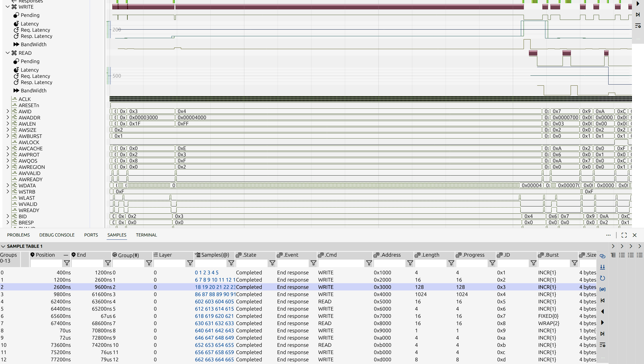Click the filter icon for Position column
Screen dimensions: 644x364
tap(67, 263)
